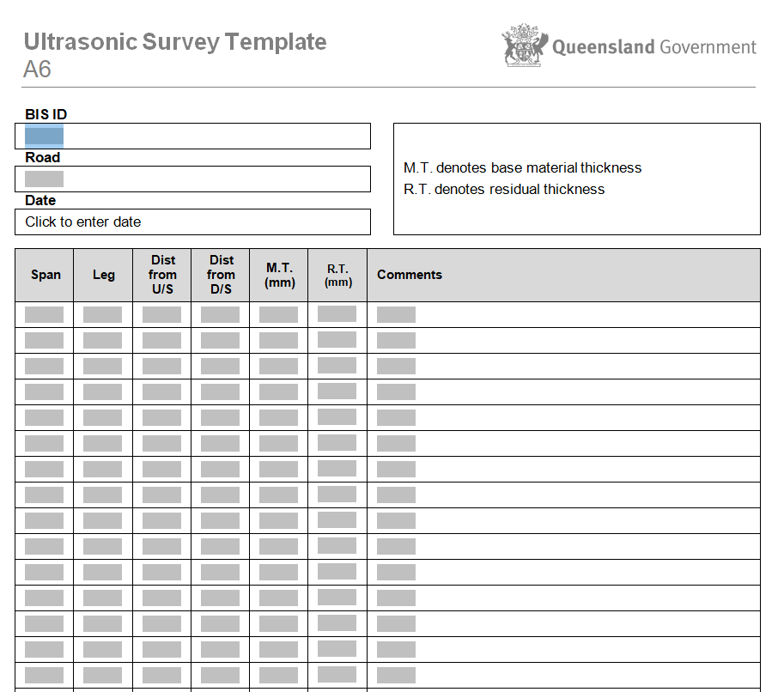Click the Leg field in first row
Screen dimensions: 784x692
coord(102,315)
